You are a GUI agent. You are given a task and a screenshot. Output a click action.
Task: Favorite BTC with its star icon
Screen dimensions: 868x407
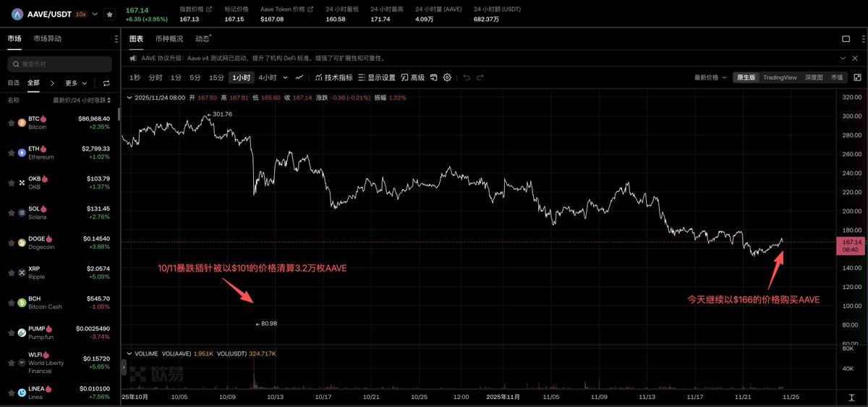[11, 122]
